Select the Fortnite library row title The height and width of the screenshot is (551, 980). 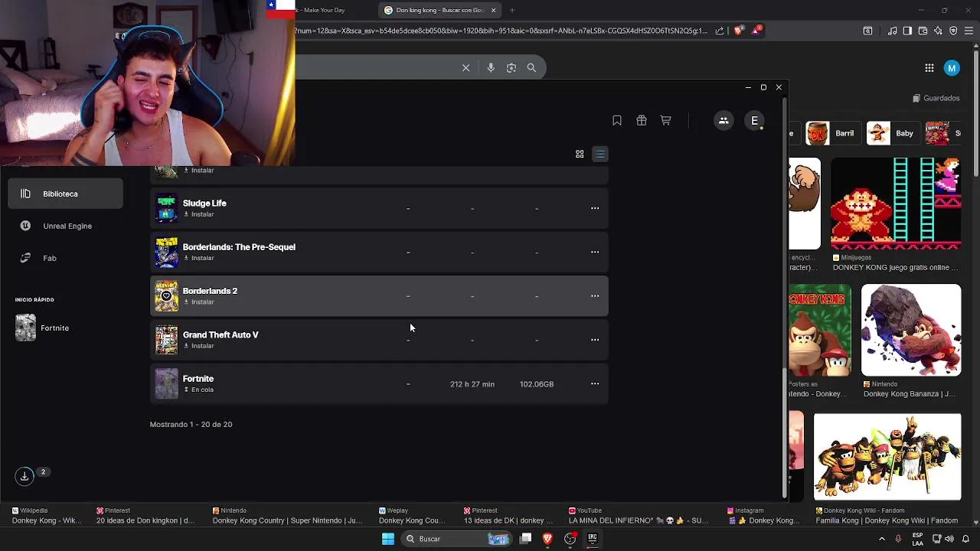198,378
